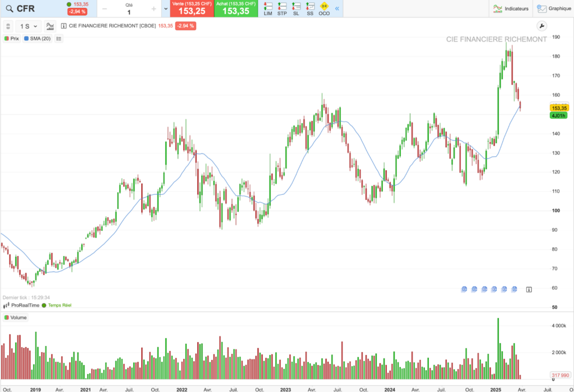Click the yellow 153,35 price axis label
The image size is (574, 392).
point(559,108)
